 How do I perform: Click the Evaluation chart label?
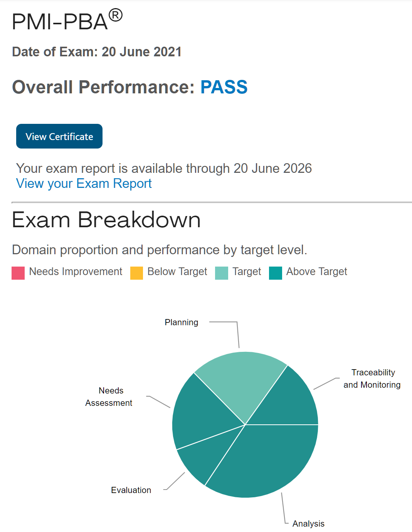pyautogui.click(x=131, y=490)
